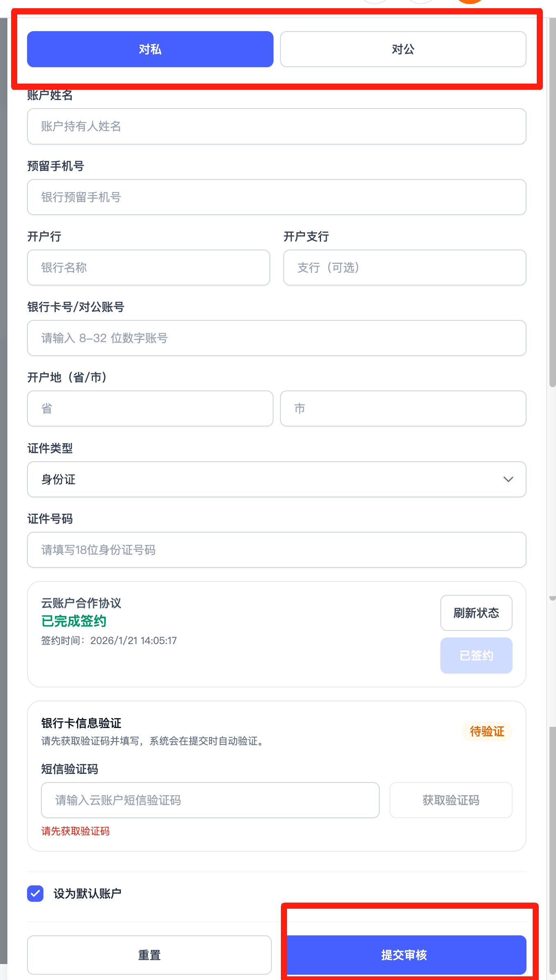Click the 账户持有人姓名 input field
This screenshot has height=980, width=556.
[277, 126]
